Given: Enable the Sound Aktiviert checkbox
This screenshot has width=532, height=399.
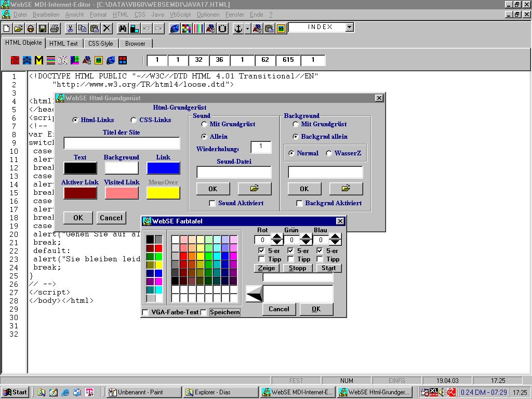Looking at the screenshot, I should (x=212, y=203).
